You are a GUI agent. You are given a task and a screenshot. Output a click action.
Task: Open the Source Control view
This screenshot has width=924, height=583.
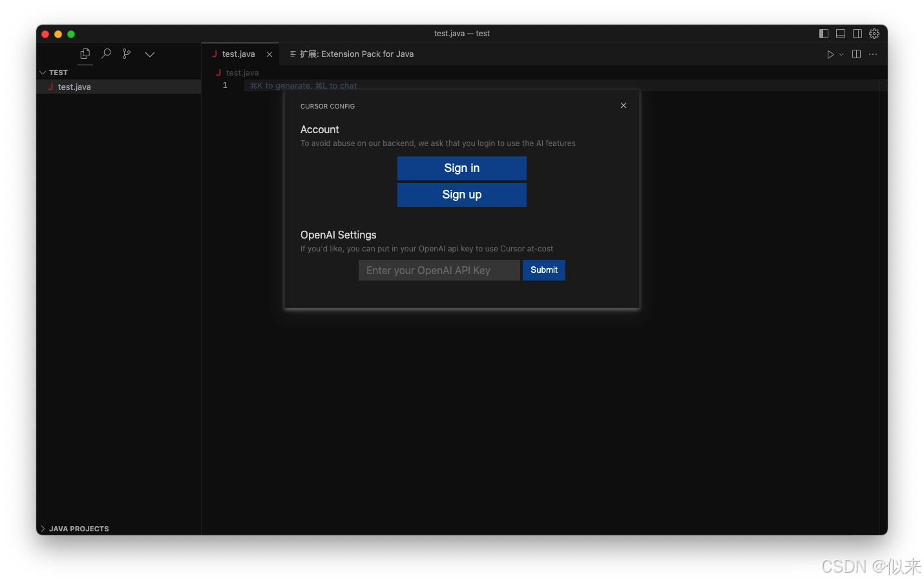point(127,54)
